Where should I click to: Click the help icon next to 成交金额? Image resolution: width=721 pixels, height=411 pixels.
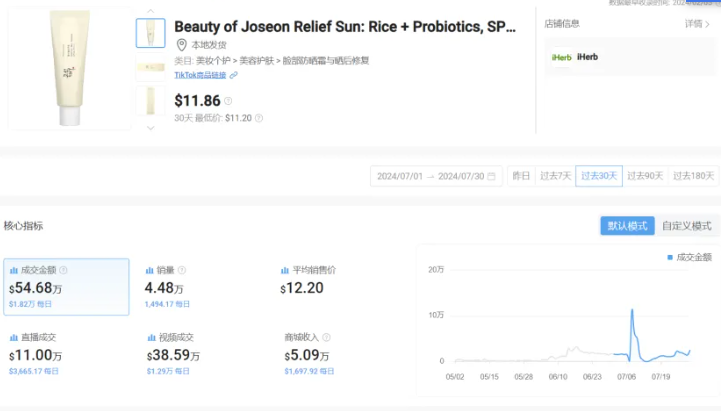pyautogui.click(x=64, y=270)
